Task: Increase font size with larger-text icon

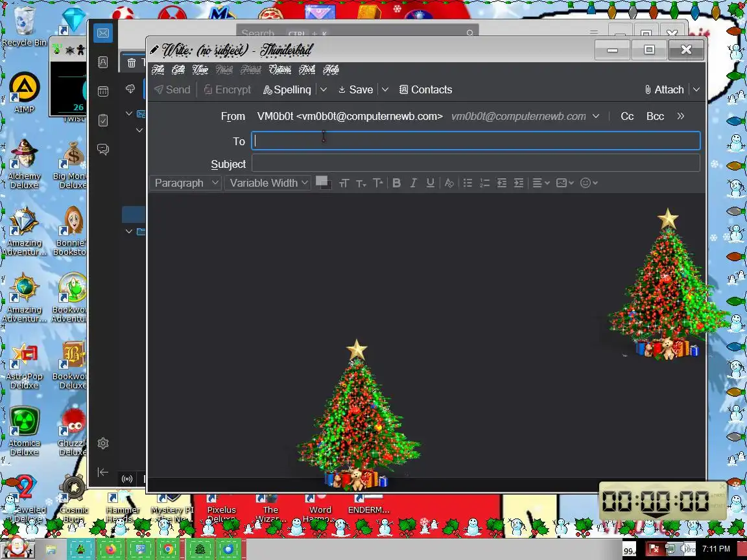Action: [378, 183]
